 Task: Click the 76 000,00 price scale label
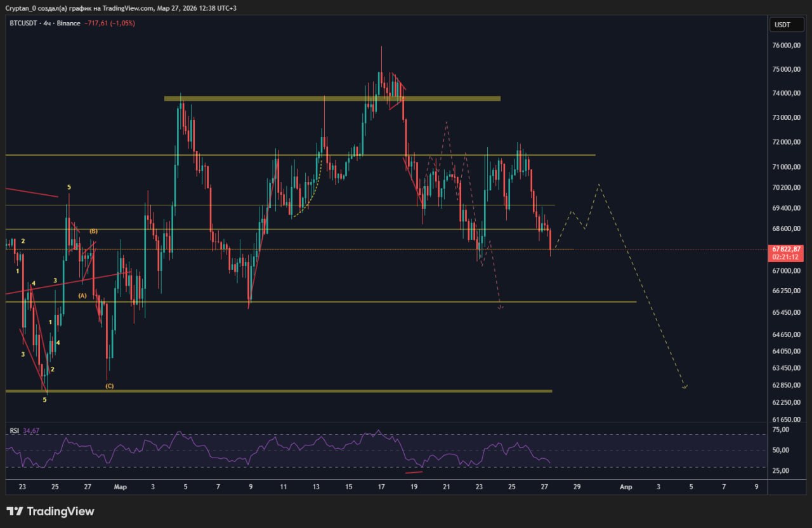(x=785, y=46)
